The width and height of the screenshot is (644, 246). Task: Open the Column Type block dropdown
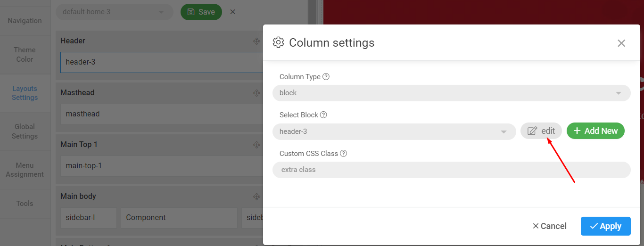click(x=451, y=93)
